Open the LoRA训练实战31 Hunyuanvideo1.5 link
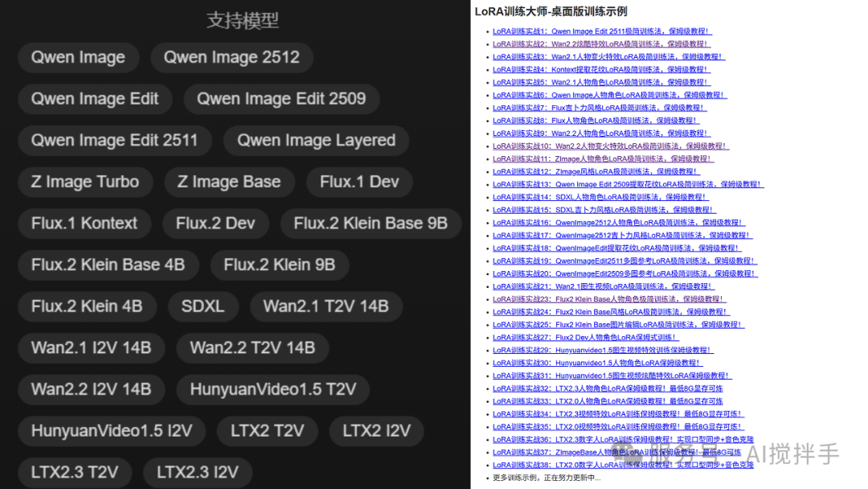The image size is (868, 489). [x=612, y=376]
